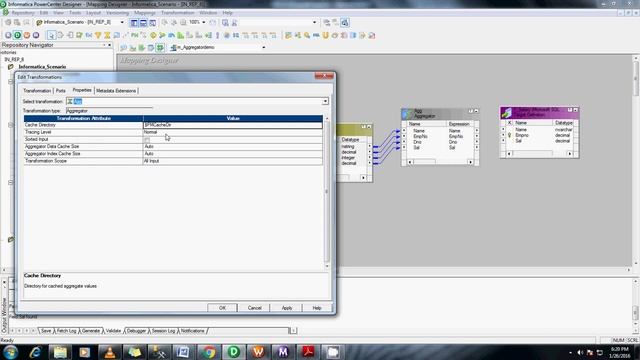Open the Validate output tab
This screenshot has height=360, width=640.
[113, 331]
